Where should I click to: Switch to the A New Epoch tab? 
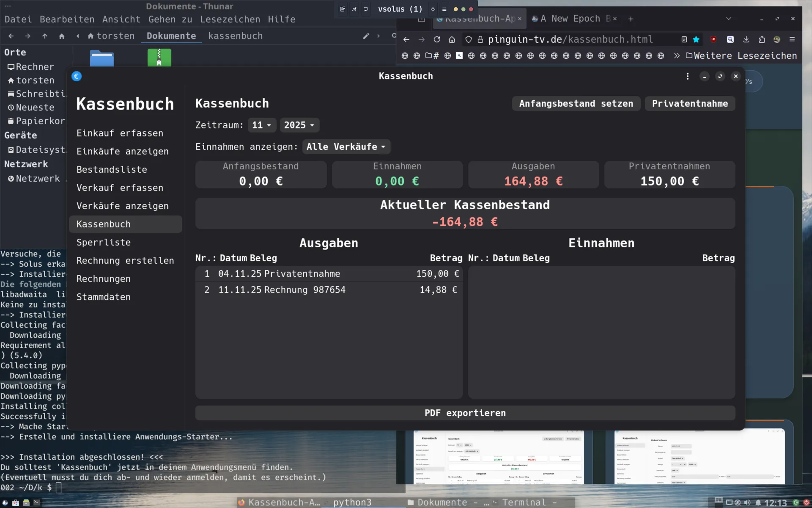[x=569, y=19]
